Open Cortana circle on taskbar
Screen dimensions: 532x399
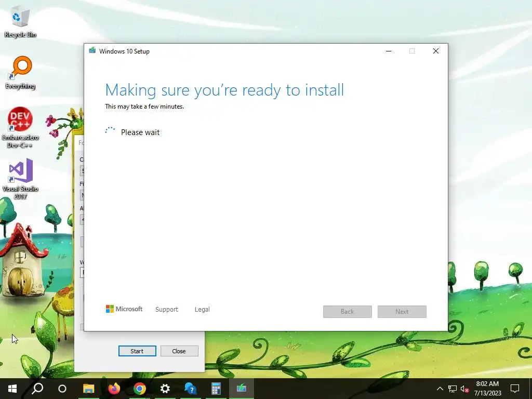[x=62, y=389]
